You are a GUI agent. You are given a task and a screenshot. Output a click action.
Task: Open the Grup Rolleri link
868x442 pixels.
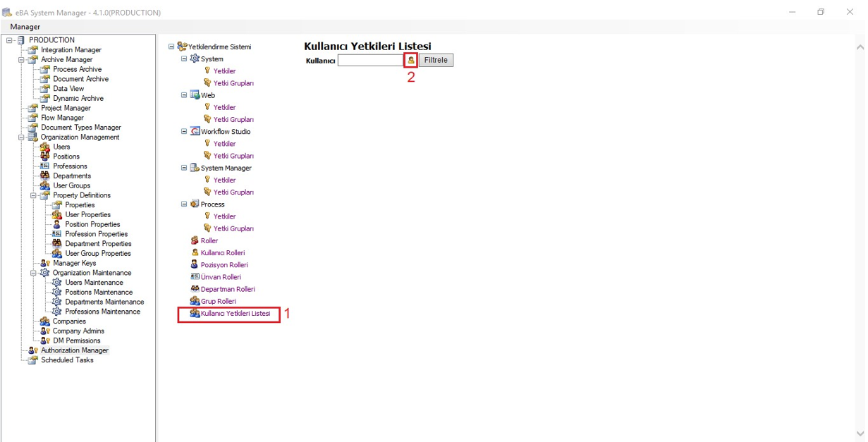(219, 302)
